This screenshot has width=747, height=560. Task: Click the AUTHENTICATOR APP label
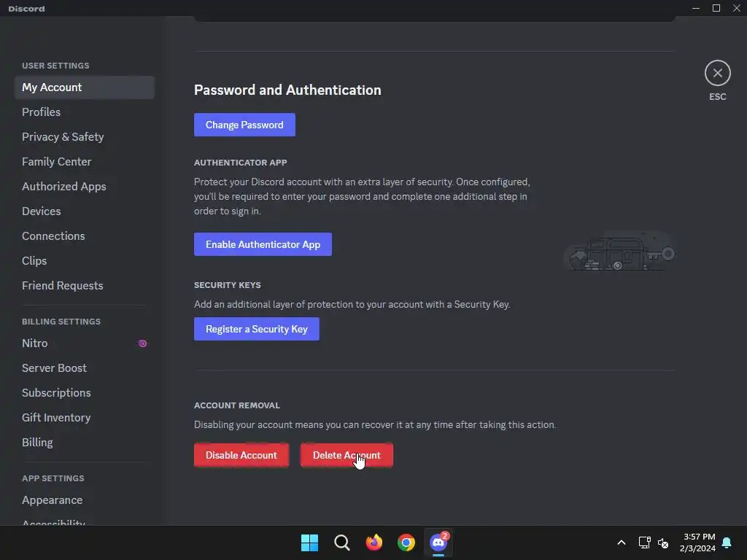240,163
